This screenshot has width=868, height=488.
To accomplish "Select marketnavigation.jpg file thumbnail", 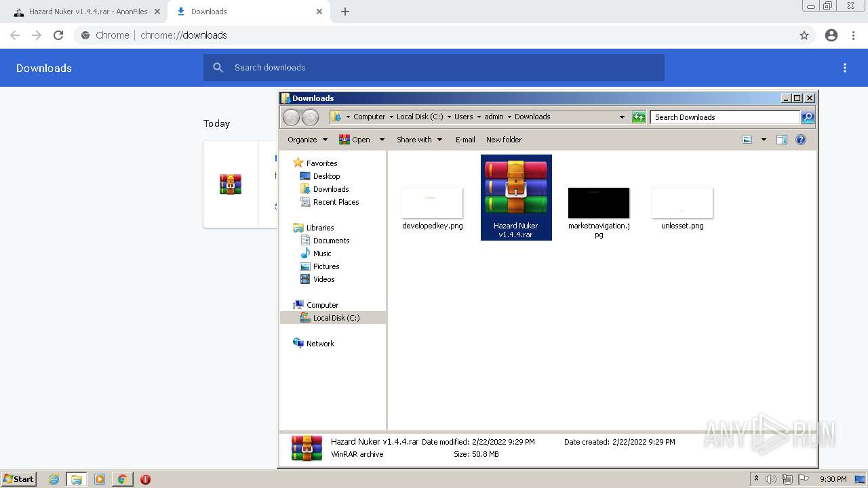I will [x=599, y=203].
